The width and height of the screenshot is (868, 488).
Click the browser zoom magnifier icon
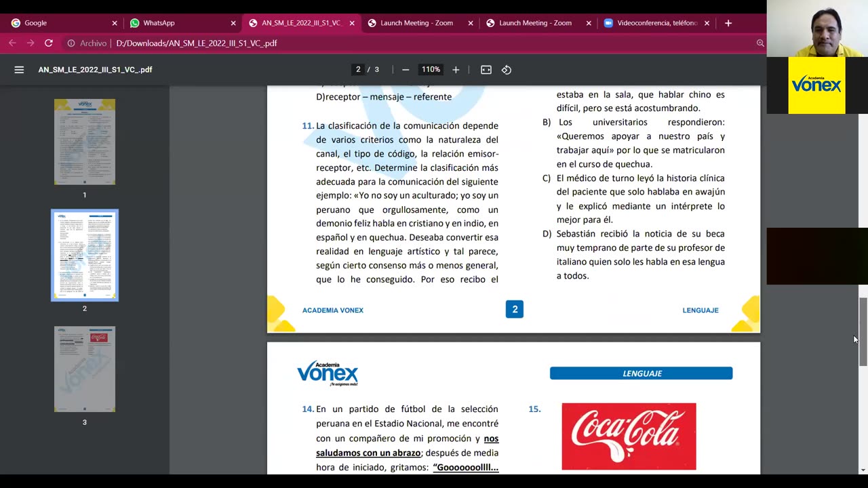760,43
